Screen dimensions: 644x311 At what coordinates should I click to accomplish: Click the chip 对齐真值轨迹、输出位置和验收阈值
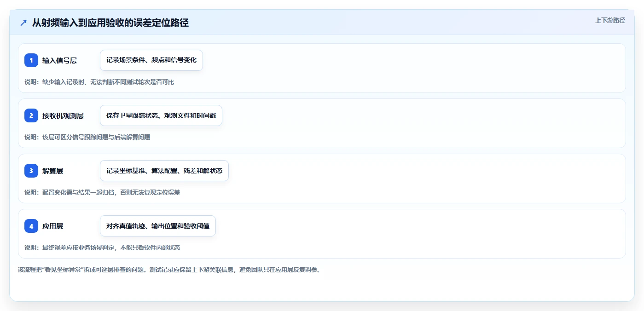pos(158,226)
